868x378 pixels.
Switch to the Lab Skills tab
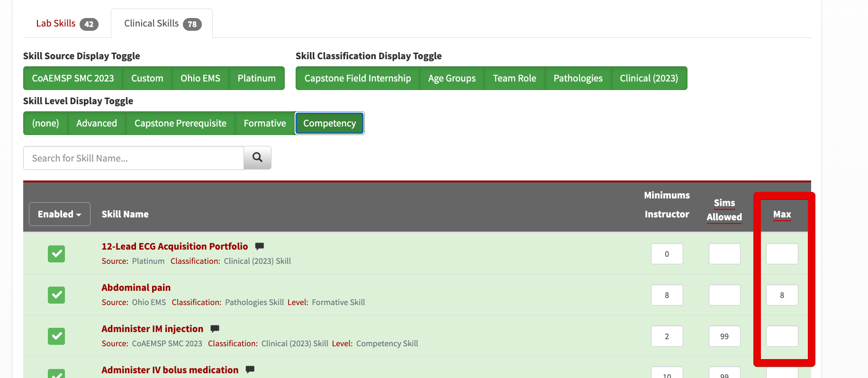[x=67, y=24]
